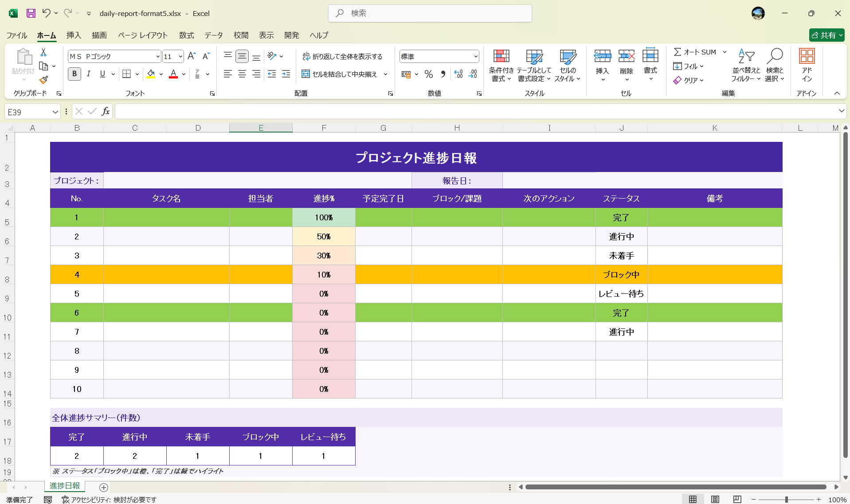Open the Borders button
The width and height of the screenshot is (850, 504).
(x=126, y=74)
